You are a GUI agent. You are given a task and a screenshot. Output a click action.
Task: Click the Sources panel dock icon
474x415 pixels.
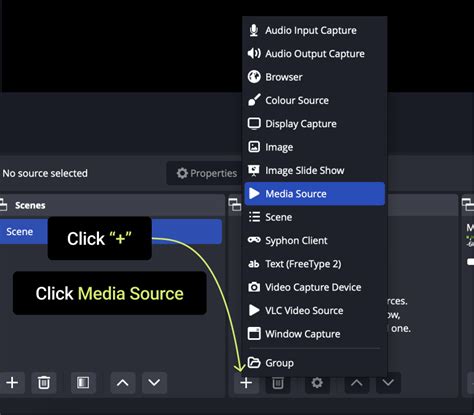point(235,205)
